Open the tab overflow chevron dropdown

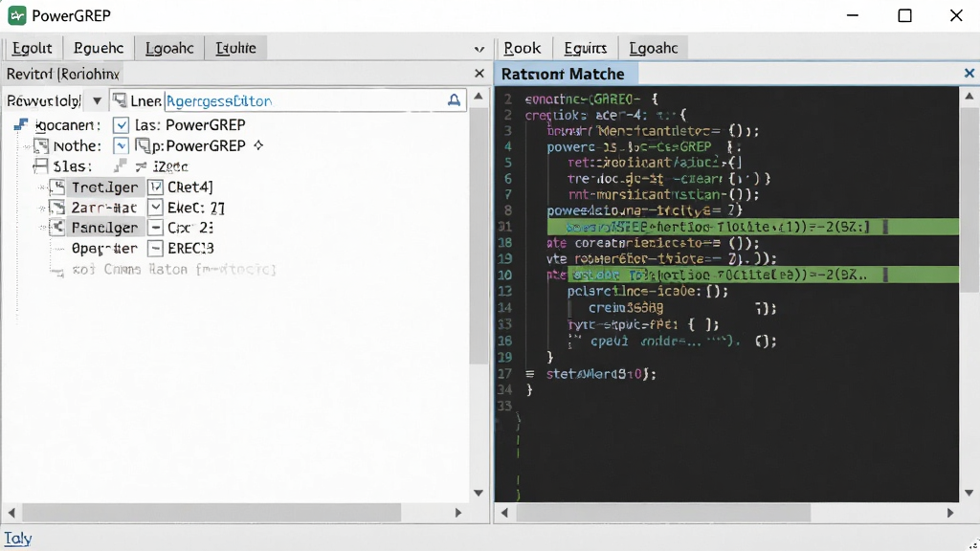pyautogui.click(x=479, y=49)
